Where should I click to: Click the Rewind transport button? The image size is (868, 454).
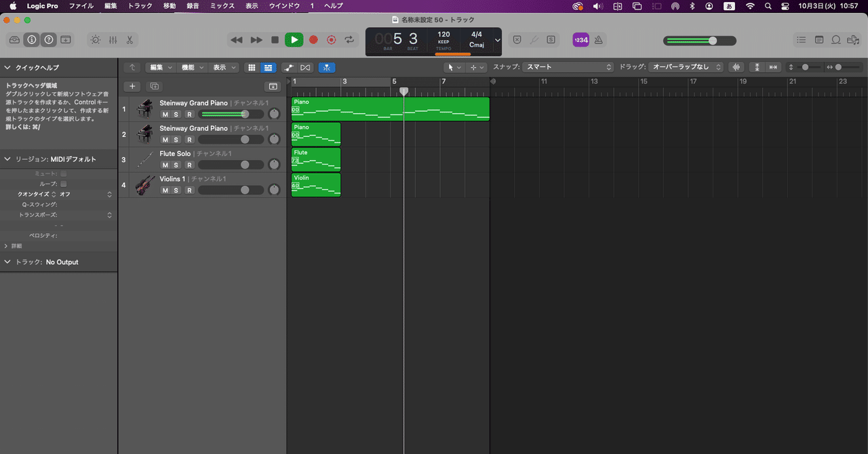tap(236, 40)
